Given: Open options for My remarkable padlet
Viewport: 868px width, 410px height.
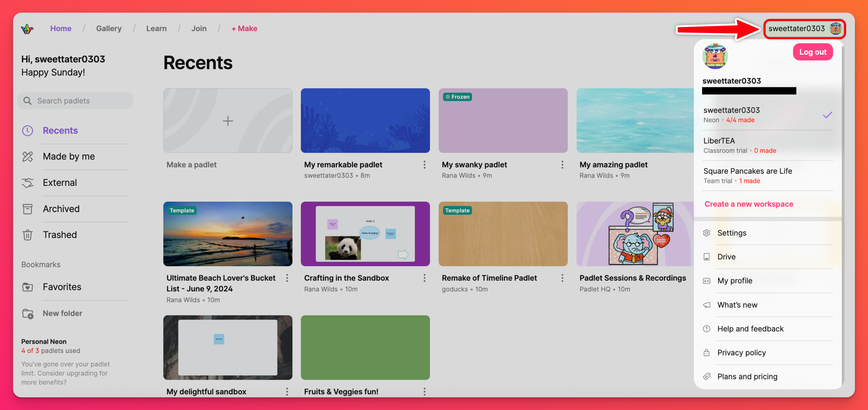Looking at the screenshot, I should coord(425,165).
